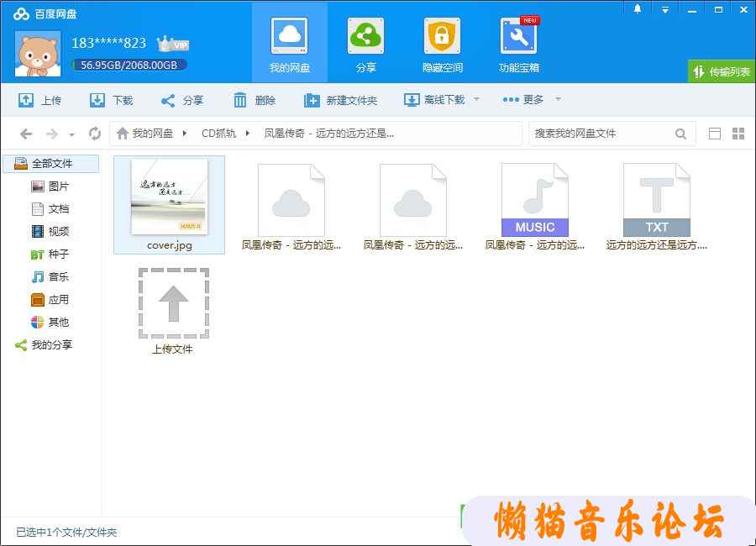756x546 pixels.
Task: Open the 我的网盘 tab
Action: 289,43
